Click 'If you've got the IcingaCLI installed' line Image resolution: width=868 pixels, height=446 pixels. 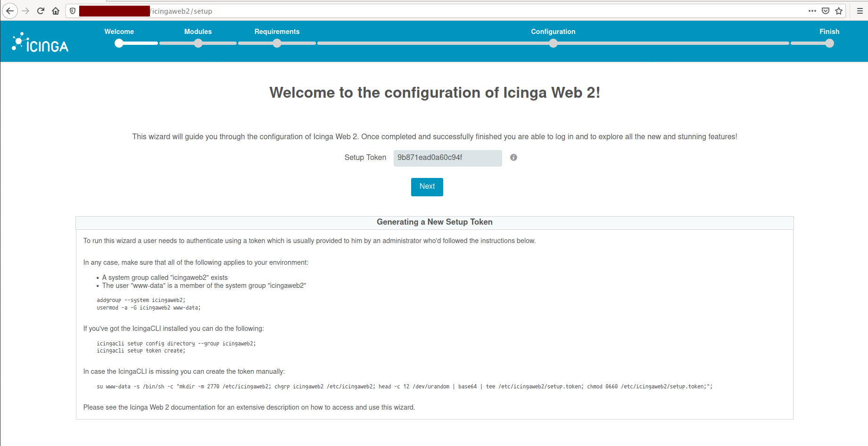(174, 328)
